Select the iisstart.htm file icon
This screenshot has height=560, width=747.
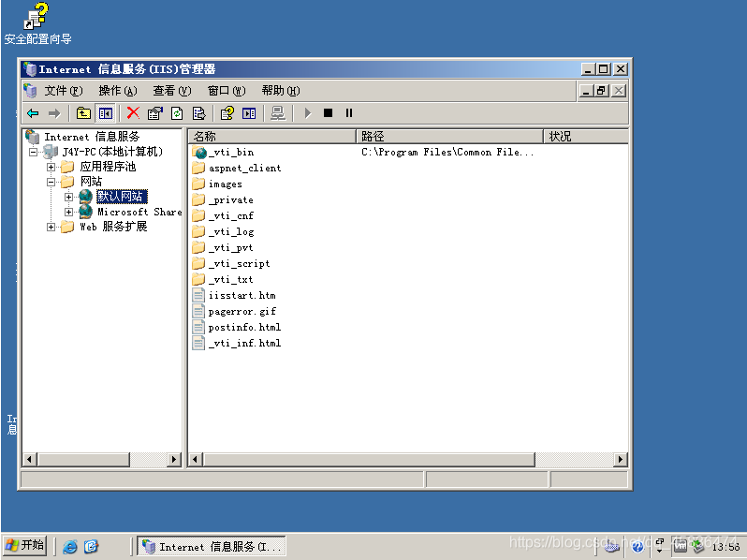(198, 296)
